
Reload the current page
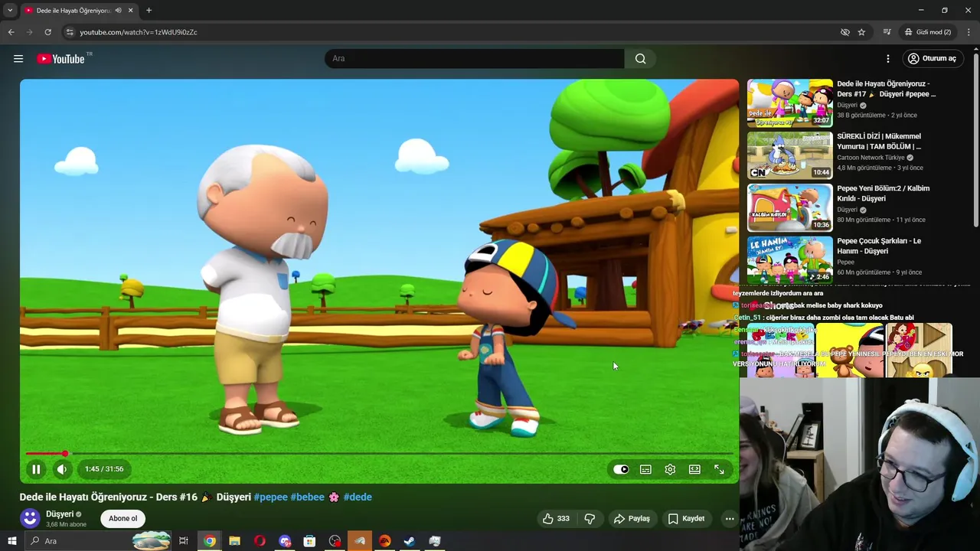point(47,32)
